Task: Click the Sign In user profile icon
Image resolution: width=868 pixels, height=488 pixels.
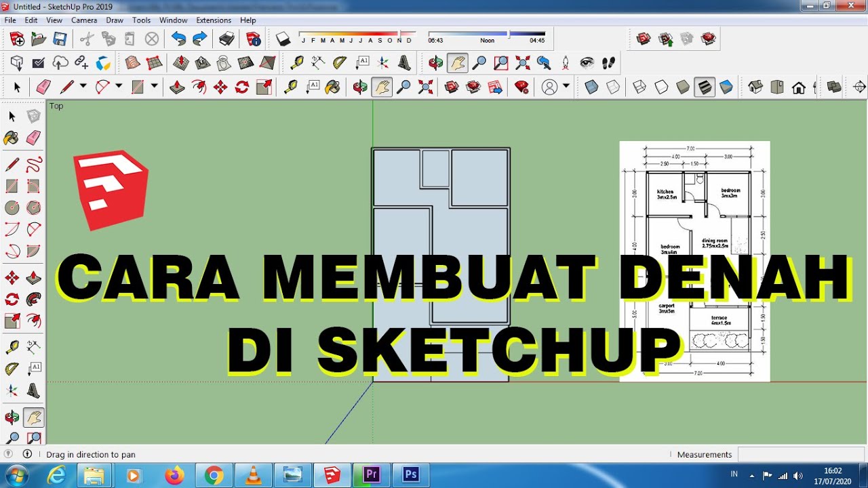Action: pos(549,87)
